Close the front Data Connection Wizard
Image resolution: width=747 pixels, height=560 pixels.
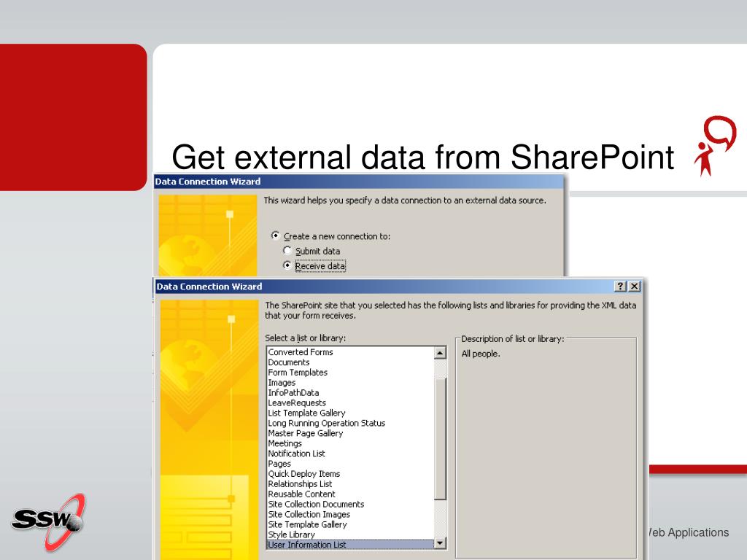(x=634, y=286)
